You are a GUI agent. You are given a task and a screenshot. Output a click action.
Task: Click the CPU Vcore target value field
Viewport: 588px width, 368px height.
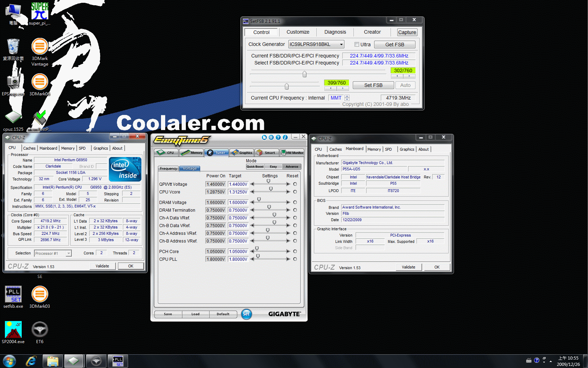click(x=238, y=192)
